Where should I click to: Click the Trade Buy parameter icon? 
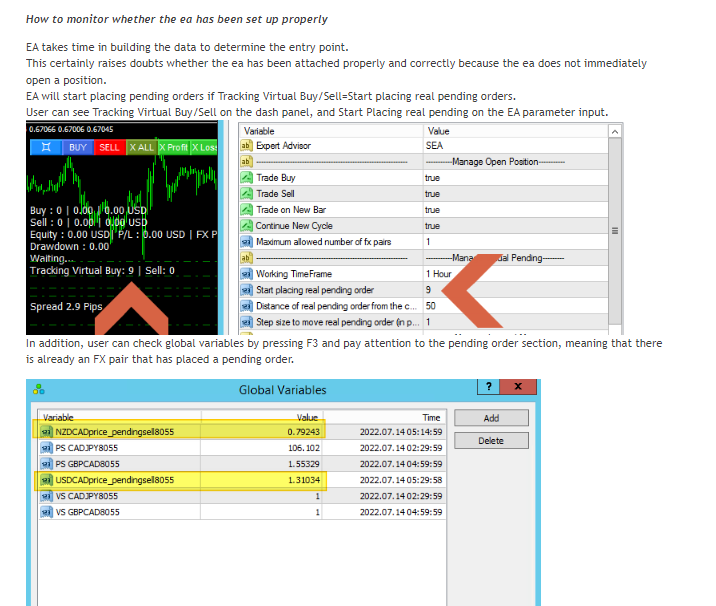pos(246,178)
